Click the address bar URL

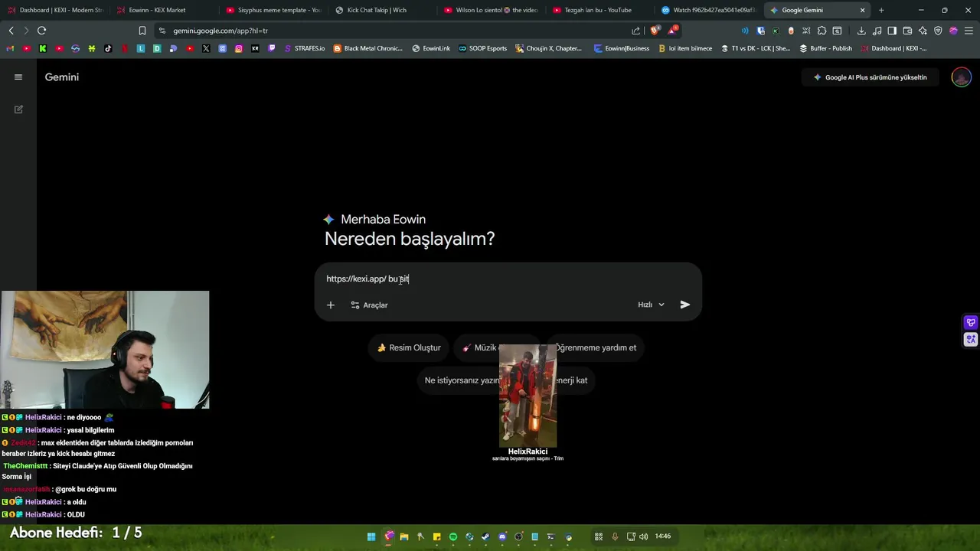pos(220,31)
